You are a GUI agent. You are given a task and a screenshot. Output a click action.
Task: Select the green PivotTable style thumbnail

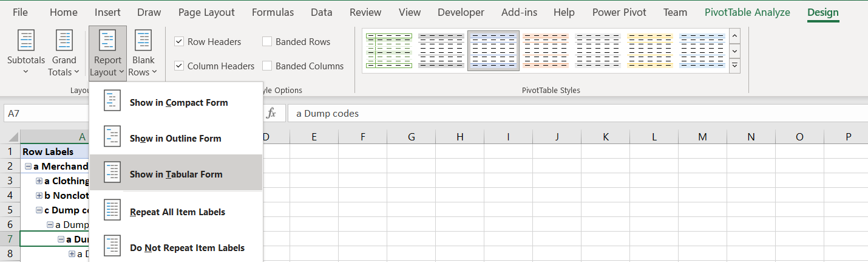(x=389, y=50)
